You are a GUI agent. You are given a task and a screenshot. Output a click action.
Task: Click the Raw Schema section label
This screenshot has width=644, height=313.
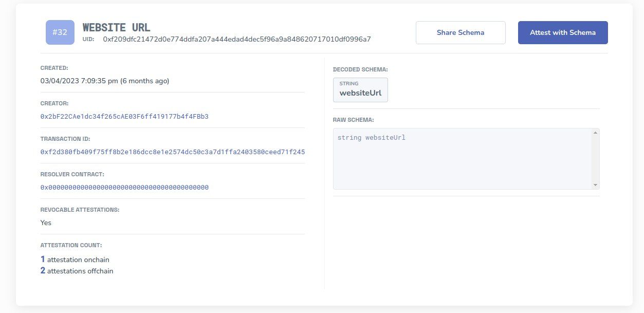[x=353, y=120]
